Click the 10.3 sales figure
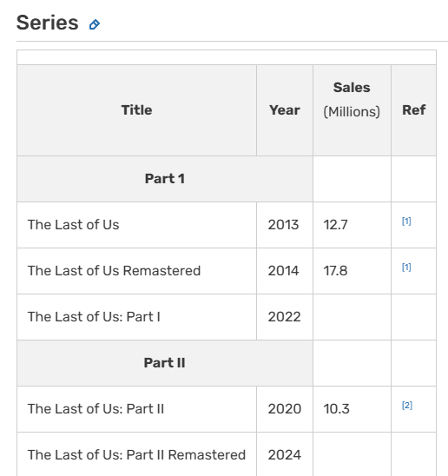The image size is (448, 476). click(336, 409)
